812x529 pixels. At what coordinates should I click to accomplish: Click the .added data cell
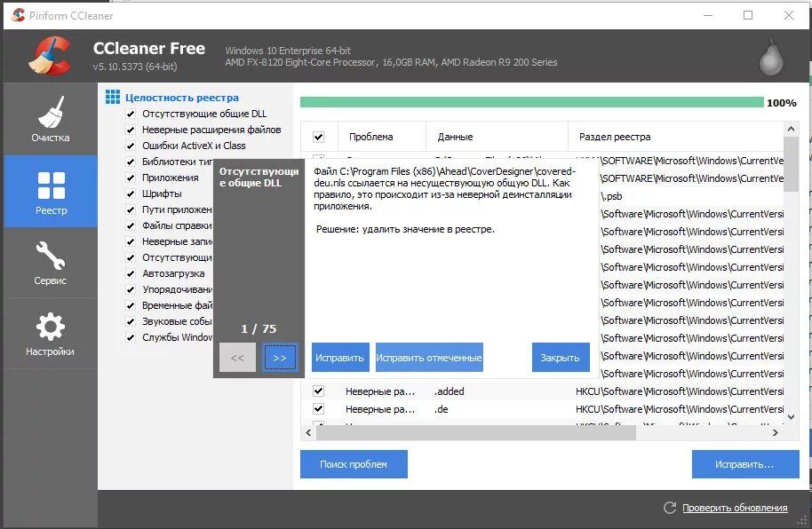pos(449,391)
